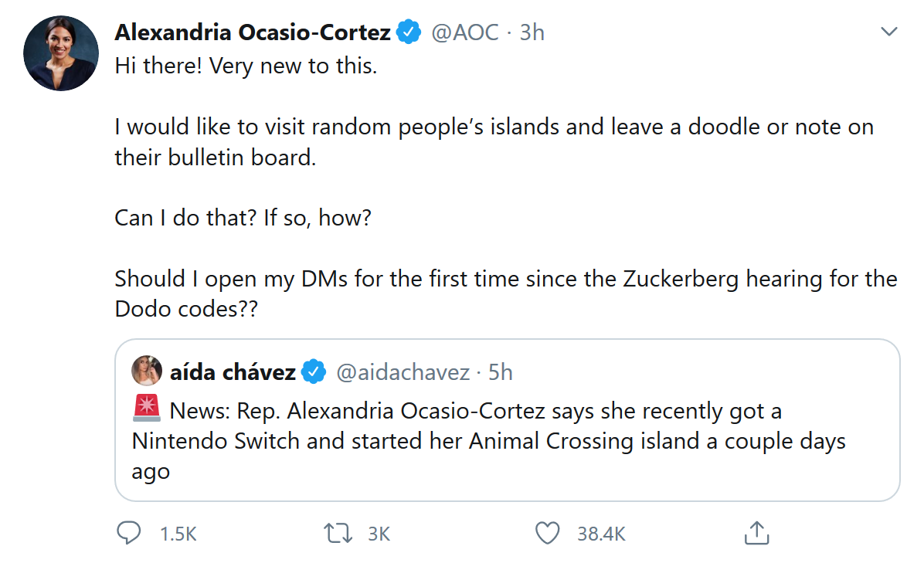
Task: Click the @aidachavez handle
Action: tap(403, 372)
